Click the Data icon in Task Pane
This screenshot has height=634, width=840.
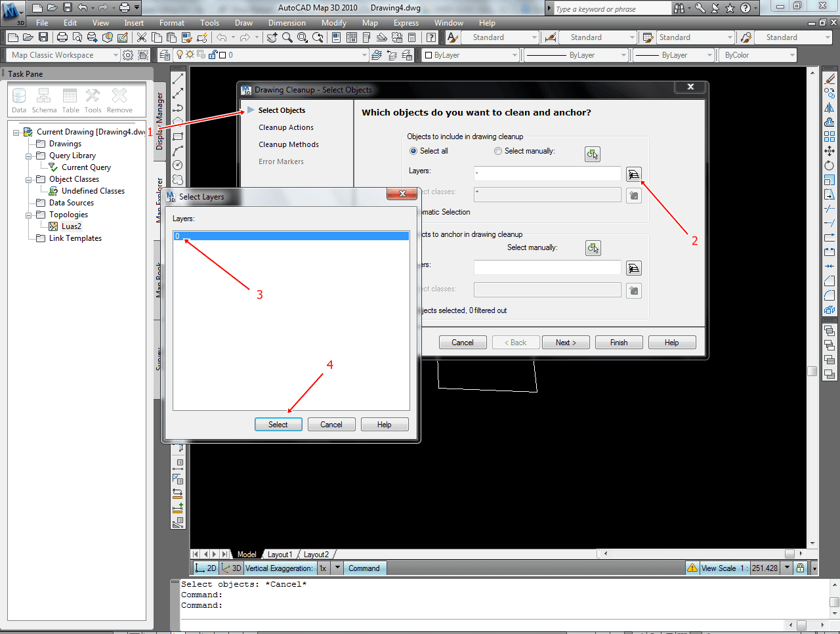(x=19, y=100)
